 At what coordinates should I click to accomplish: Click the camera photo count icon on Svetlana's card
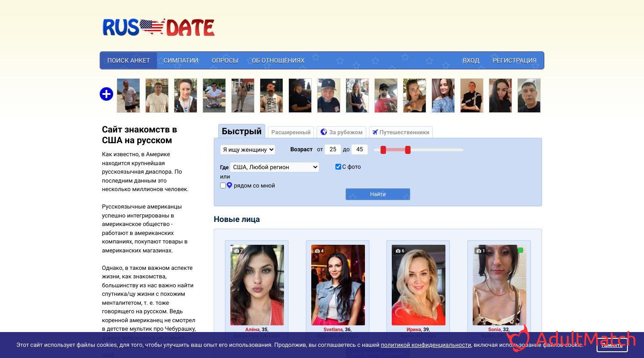[317, 251]
